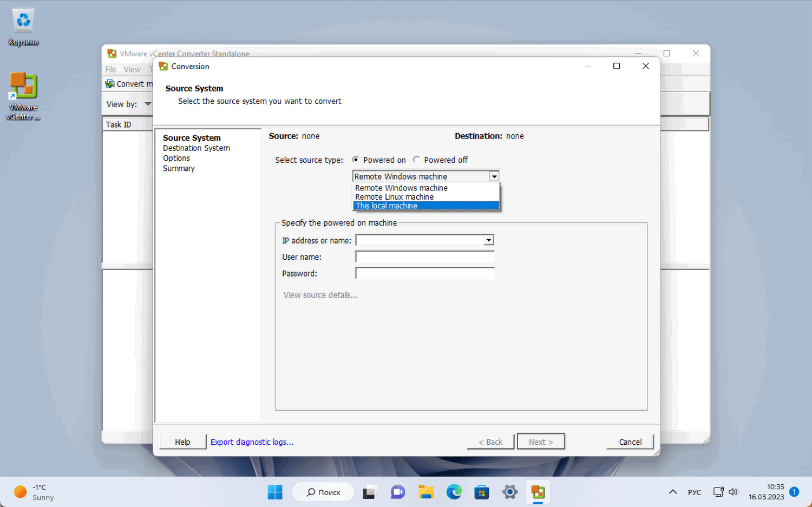
Task: Launch Microsoft Edge from the taskbar
Action: pyautogui.click(x=454, y=492)
